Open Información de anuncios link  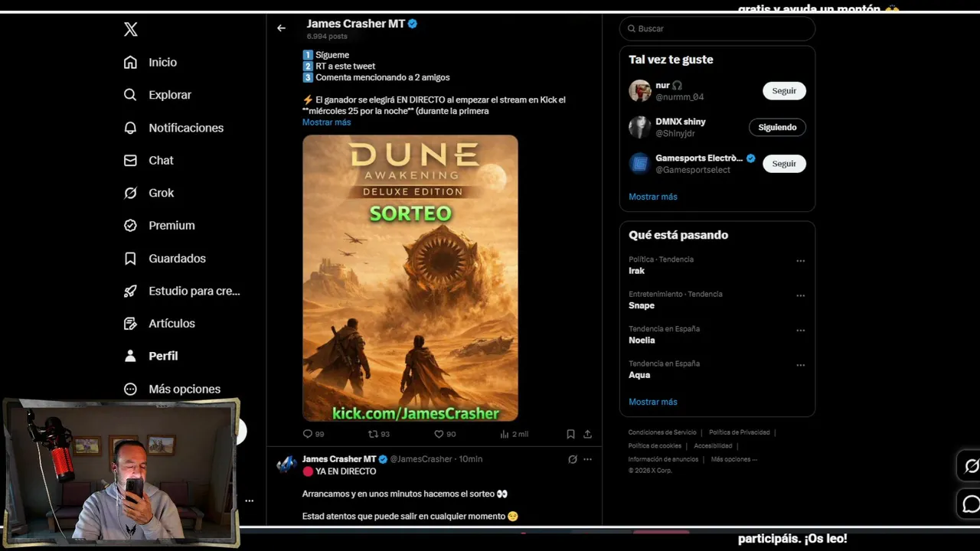coord(663,459)
